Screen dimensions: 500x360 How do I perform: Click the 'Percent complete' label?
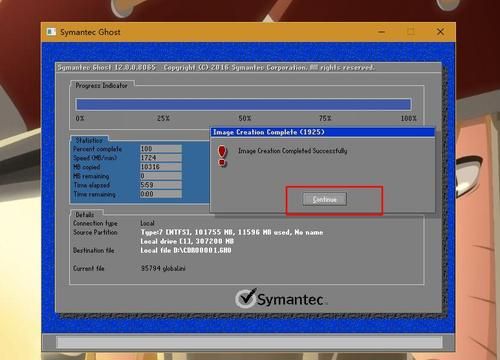[97, 149]
